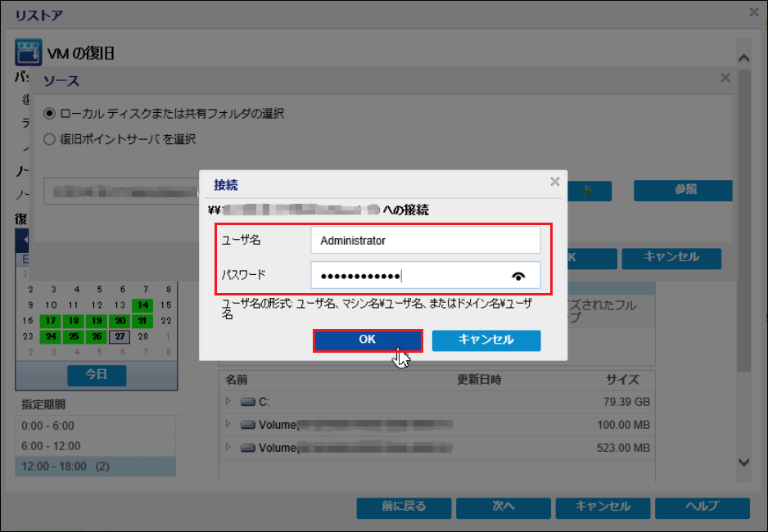This screenshot has width=768, height=532.
Task: Select calendar date 26
Action: 97,336
